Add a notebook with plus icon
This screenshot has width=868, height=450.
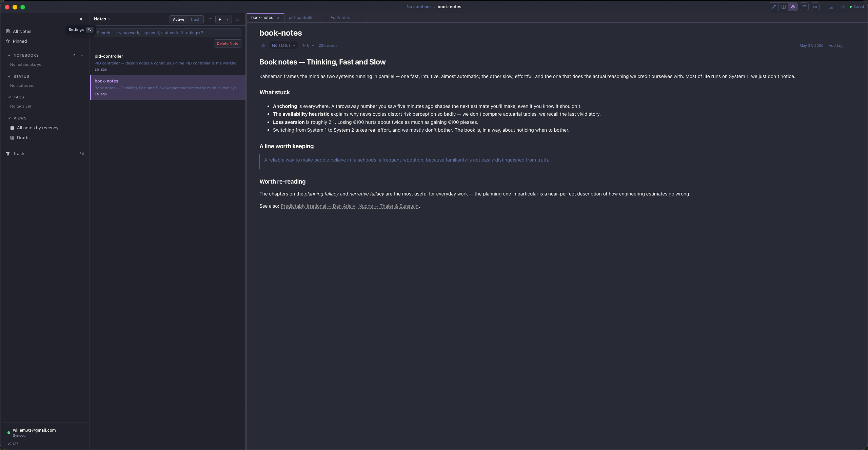82,55
